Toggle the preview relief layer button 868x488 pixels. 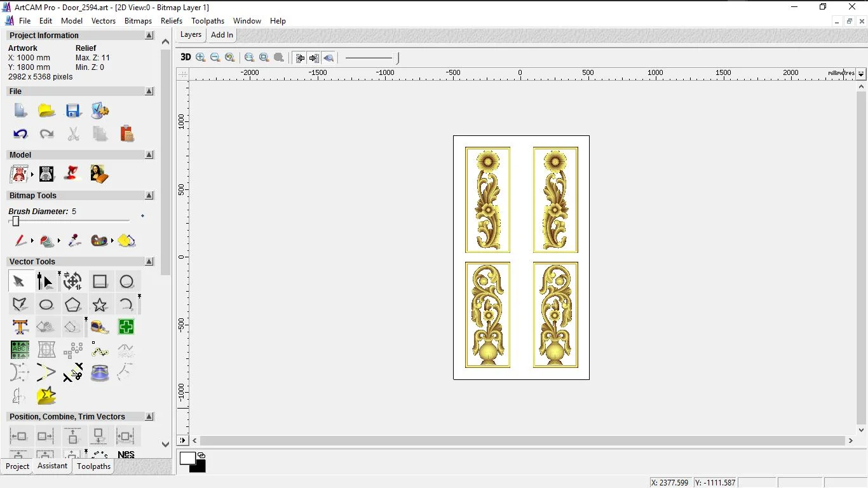pyautogui.click(x=329, y=58)
